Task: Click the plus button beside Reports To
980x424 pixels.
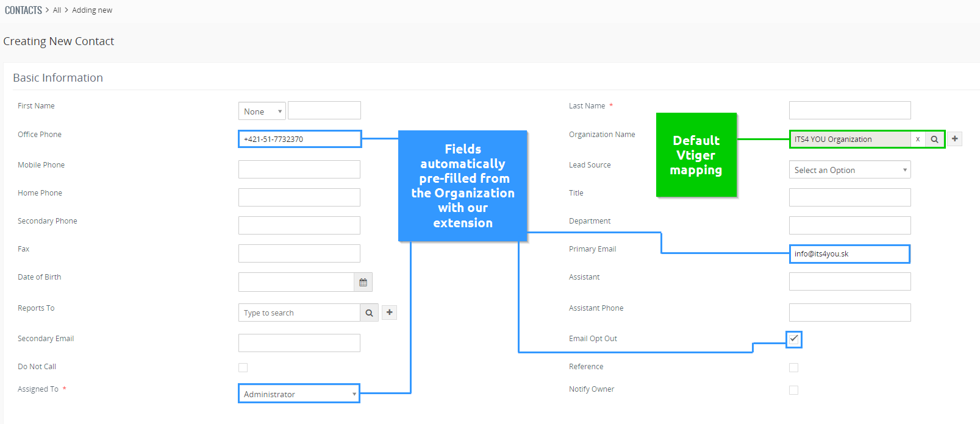Action: click(389, 313)
